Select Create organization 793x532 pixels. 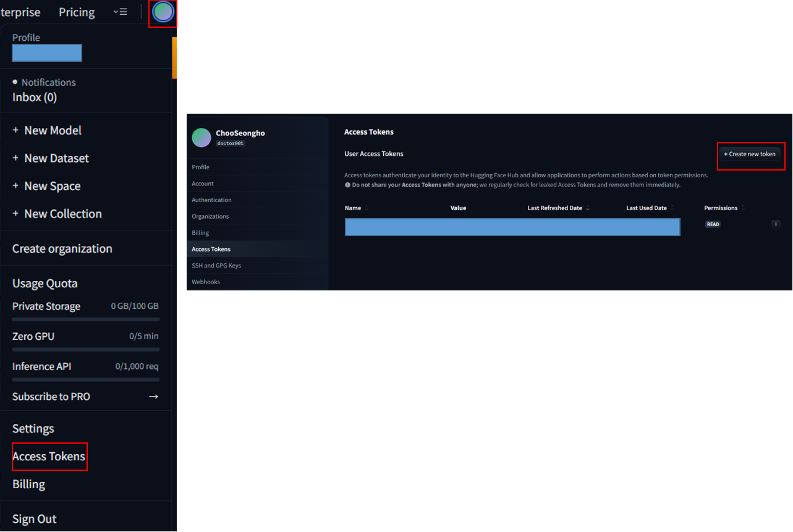(x=62, y=248)
